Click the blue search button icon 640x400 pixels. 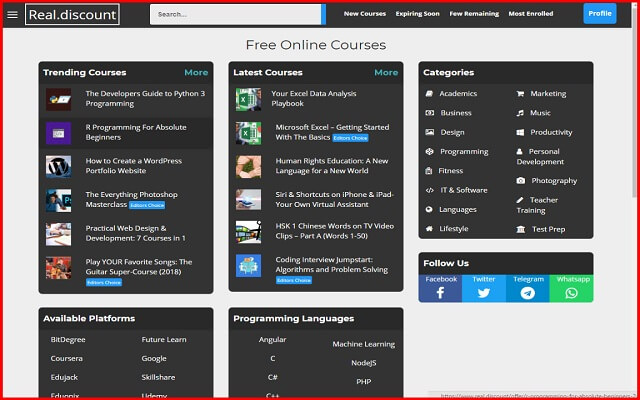coord(323,14)
